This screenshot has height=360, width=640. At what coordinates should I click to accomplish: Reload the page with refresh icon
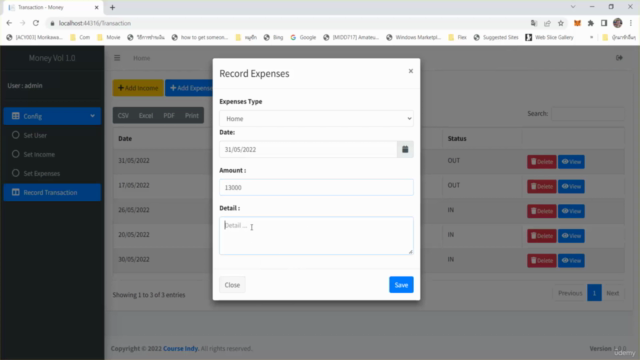click(36, 23)
